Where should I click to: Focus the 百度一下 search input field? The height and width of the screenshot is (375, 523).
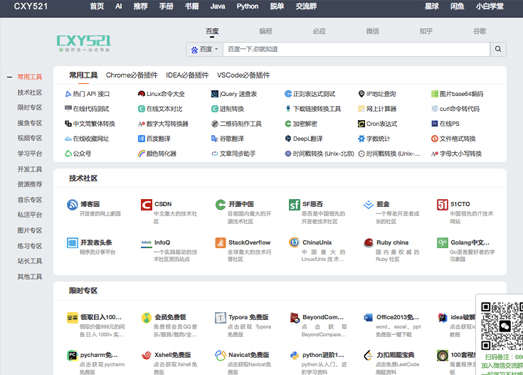pyautogui.click(x=357, y=49)
